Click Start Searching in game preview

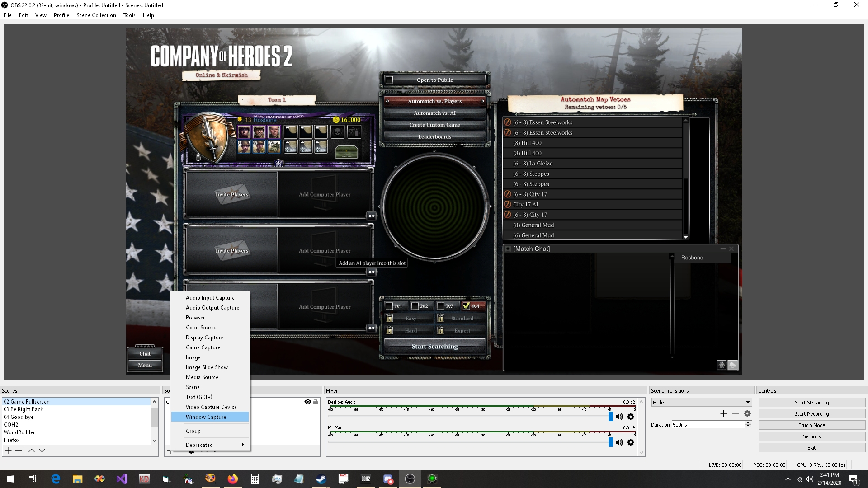point(434,347)
